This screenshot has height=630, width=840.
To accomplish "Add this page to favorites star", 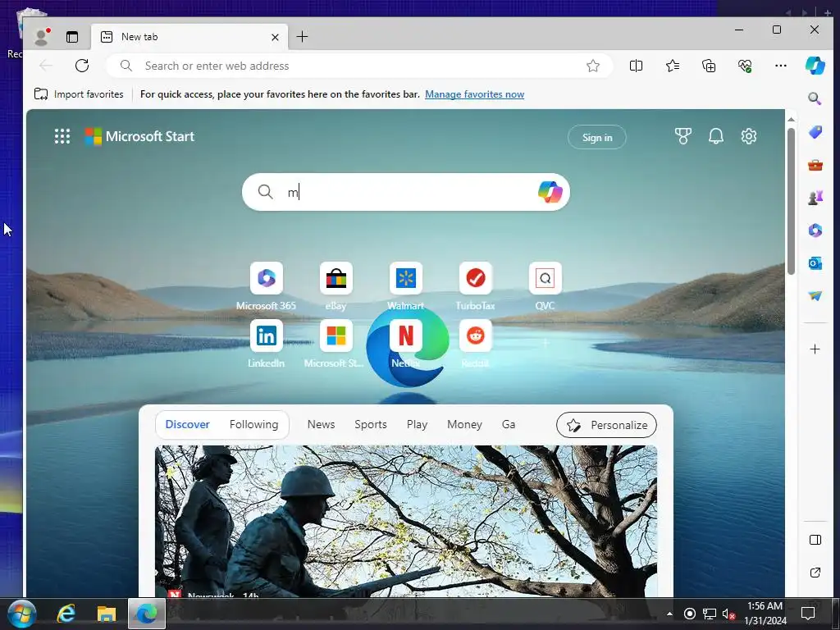I will 592,66.
